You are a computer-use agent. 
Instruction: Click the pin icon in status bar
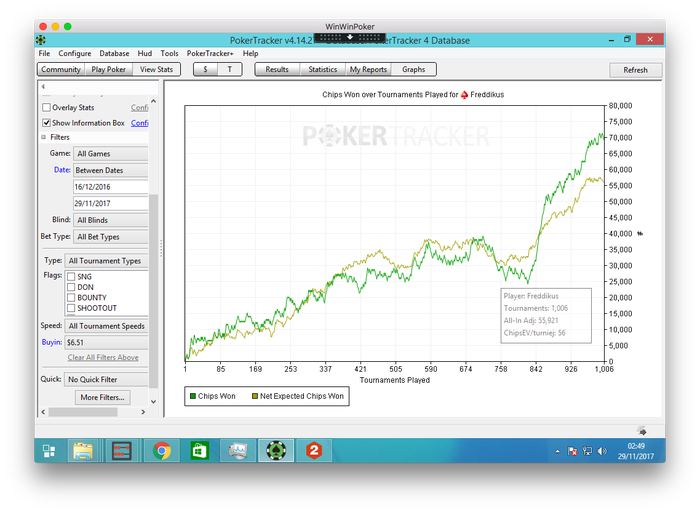pos(642,431)
